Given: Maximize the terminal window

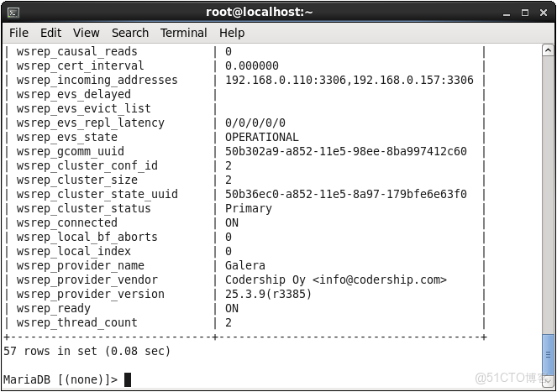Looking at the screenshot, I should (525, 12).
